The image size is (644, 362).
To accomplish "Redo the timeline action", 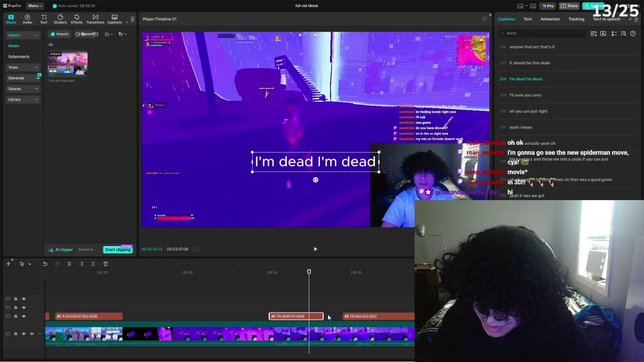I will click(x=57, y=263).
